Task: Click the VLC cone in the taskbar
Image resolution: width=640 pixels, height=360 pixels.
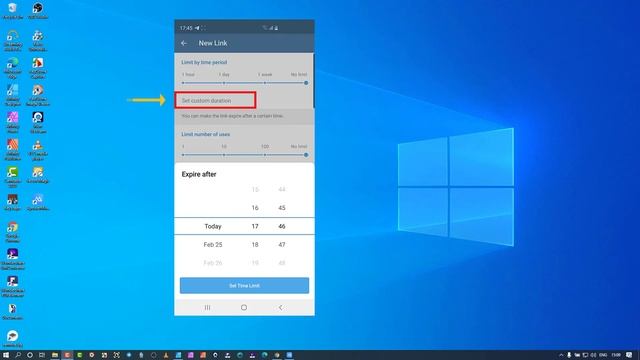Action: click(166, 355)
